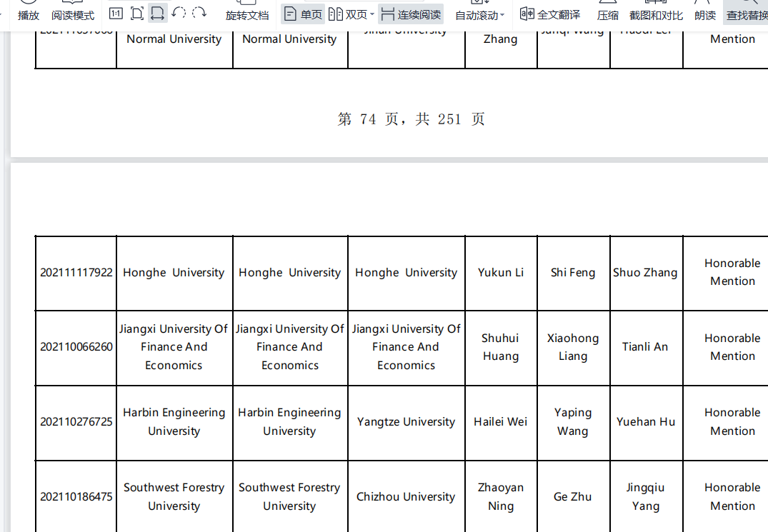The width and height of the screenshot is (768, 532).
Task: Open 阅读模式 reading mode
Action: tap(72, 11)
